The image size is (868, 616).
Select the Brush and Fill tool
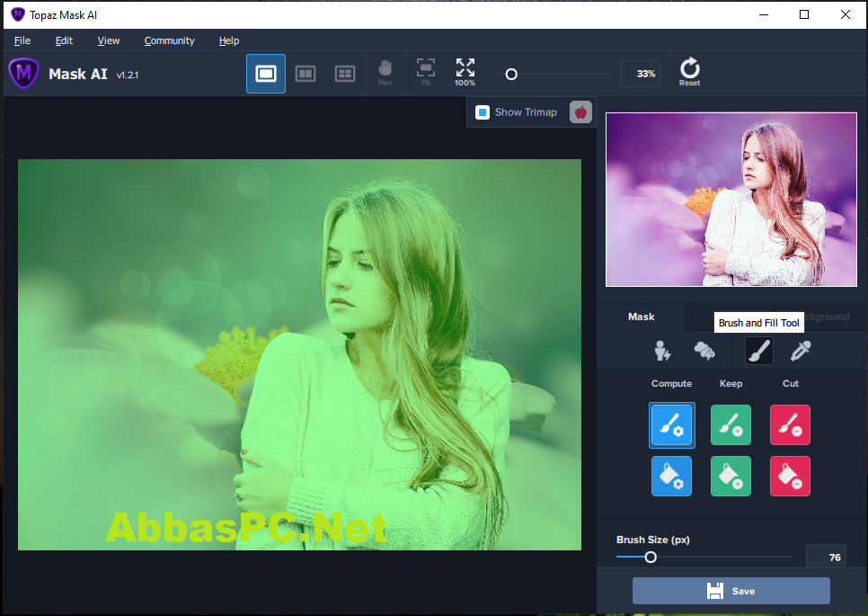click(x=759, y=351)
